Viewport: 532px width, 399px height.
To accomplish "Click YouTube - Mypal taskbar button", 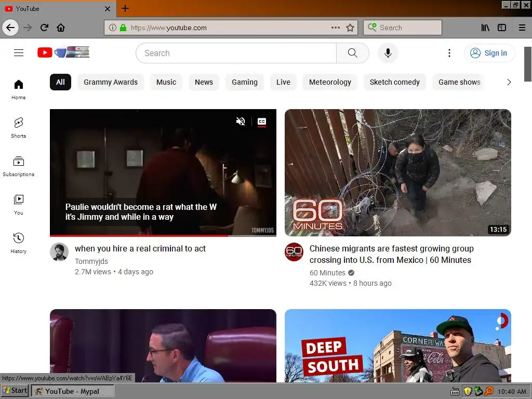I will click(73, 391).
